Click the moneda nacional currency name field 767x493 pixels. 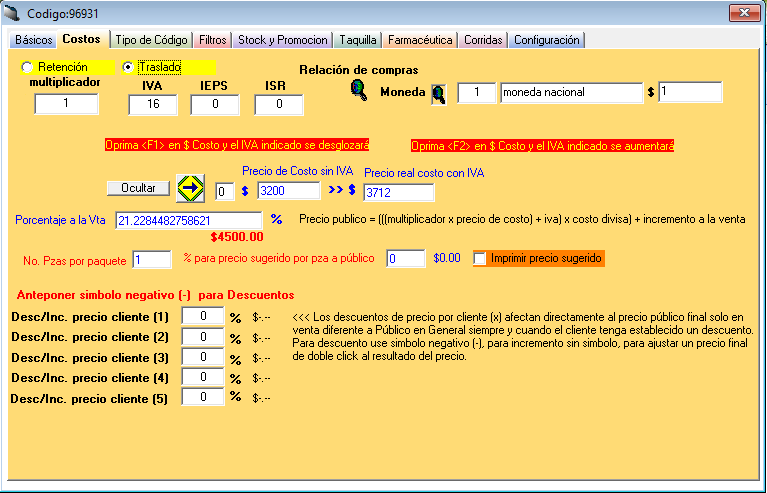pyautogui.click(x=570, y=93)
